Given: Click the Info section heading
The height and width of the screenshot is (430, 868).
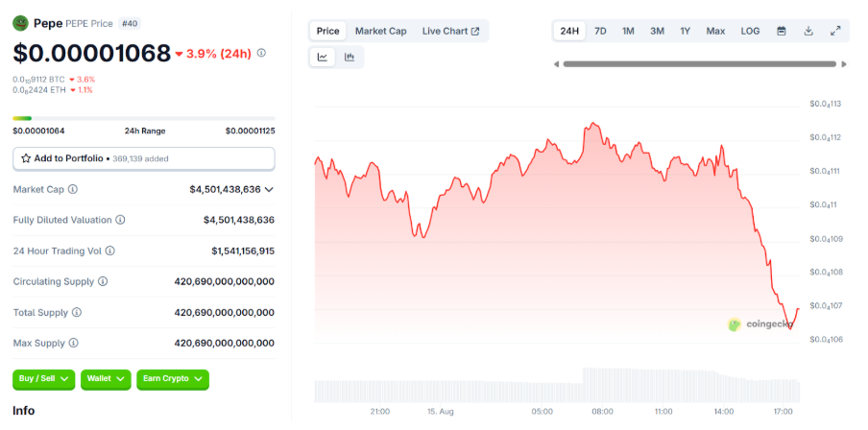Looking at the screenshot, I should tap(23, 411).
